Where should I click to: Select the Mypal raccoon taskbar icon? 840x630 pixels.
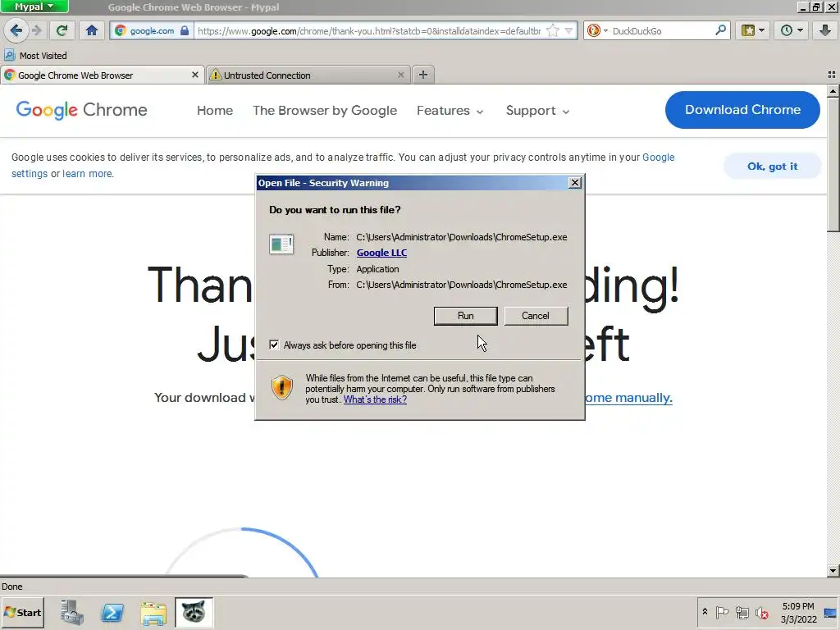point(194,612)
